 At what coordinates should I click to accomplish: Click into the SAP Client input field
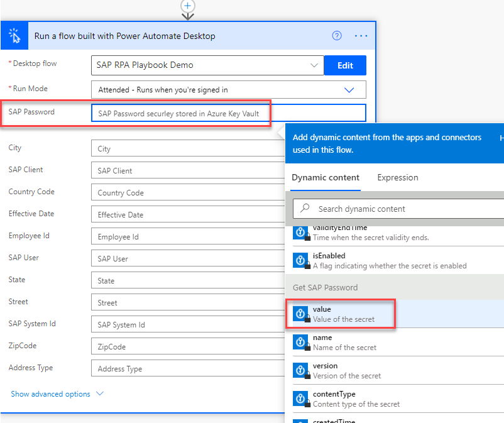(188, 170)
